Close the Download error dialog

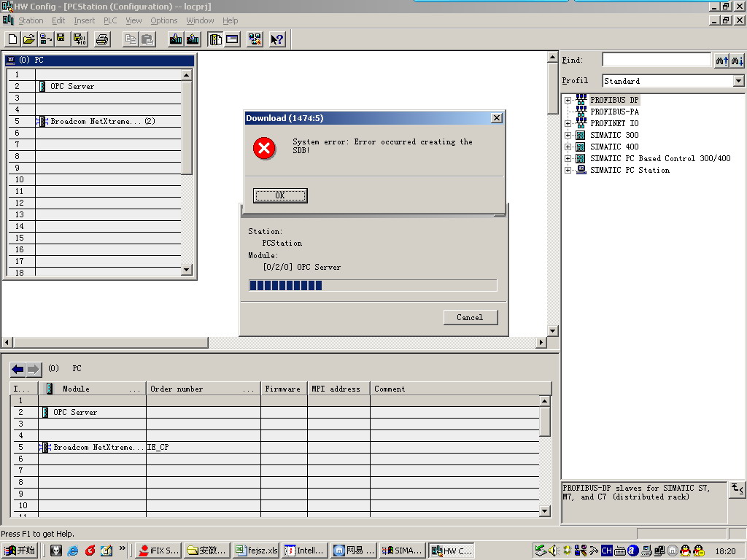click(x=496, y=117)
